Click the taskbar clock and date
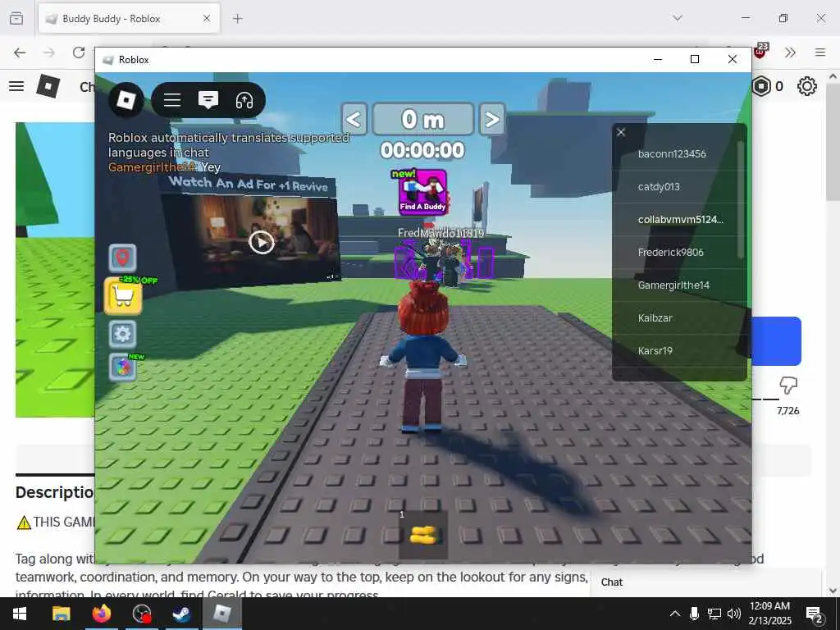Viewport: 840px width, 630px height. 769,614
